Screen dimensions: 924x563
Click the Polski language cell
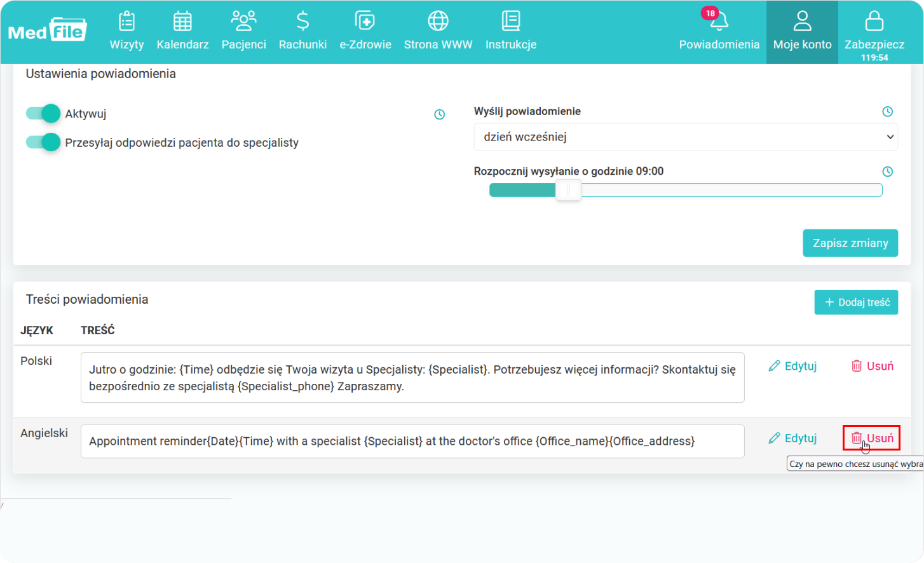point(36,361)
